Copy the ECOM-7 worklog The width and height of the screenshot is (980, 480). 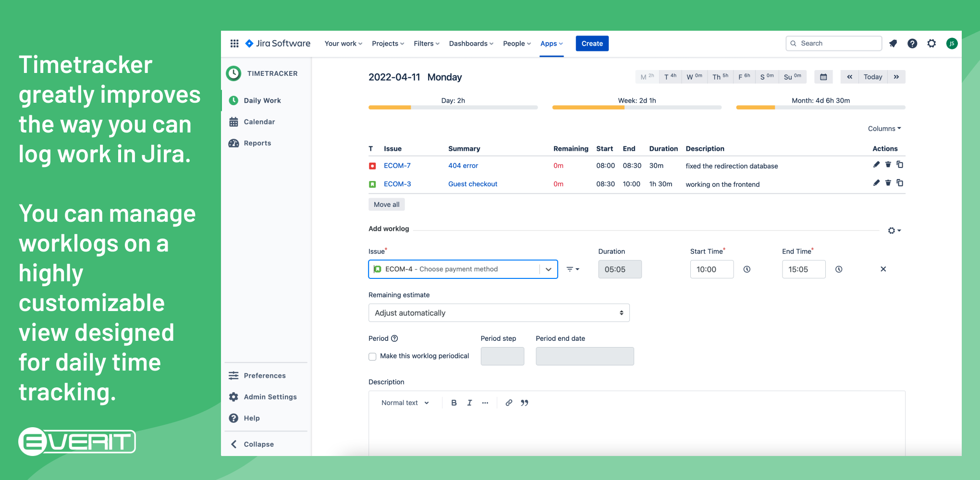point(900,165)
